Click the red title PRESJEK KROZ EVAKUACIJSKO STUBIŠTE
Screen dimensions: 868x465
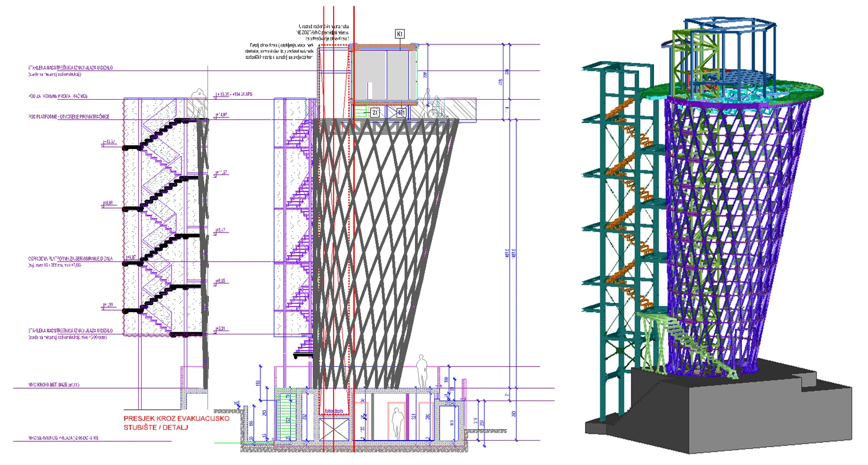176,423
